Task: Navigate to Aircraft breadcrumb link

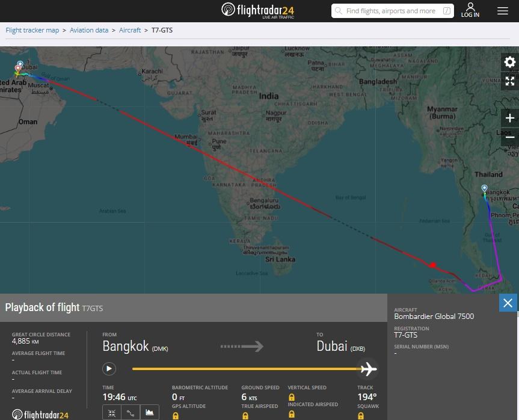Action: click(130, 30)
